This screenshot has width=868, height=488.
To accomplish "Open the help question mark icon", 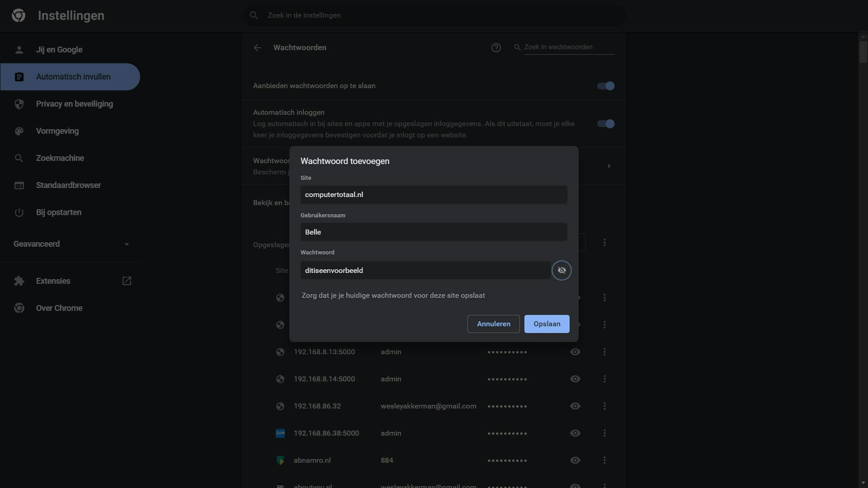I will coord(496,47).
